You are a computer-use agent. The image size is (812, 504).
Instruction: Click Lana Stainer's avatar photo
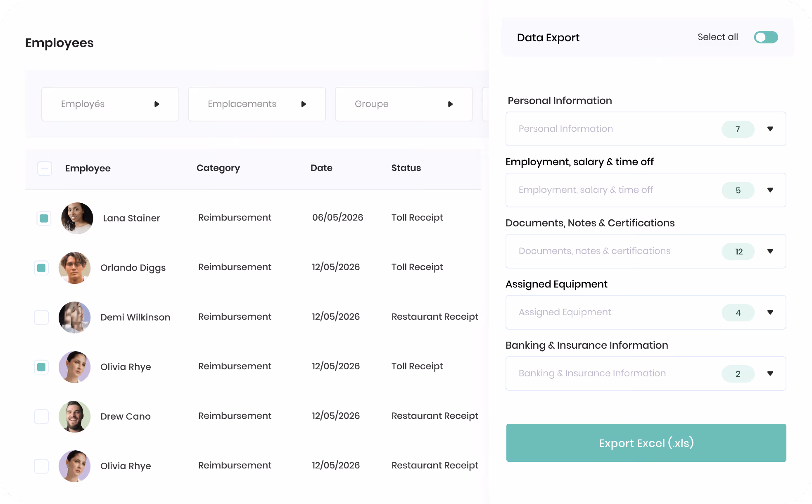tap(77, 218)
